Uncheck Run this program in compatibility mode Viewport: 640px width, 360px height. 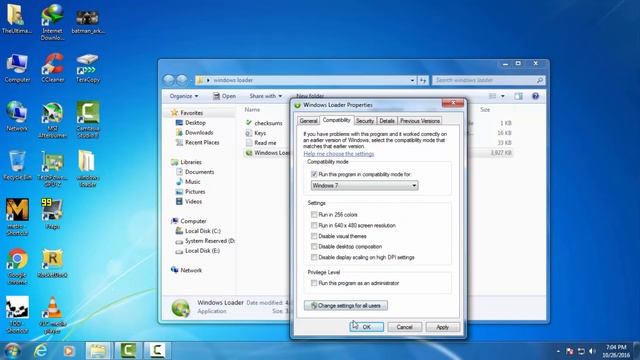(314, 174)
